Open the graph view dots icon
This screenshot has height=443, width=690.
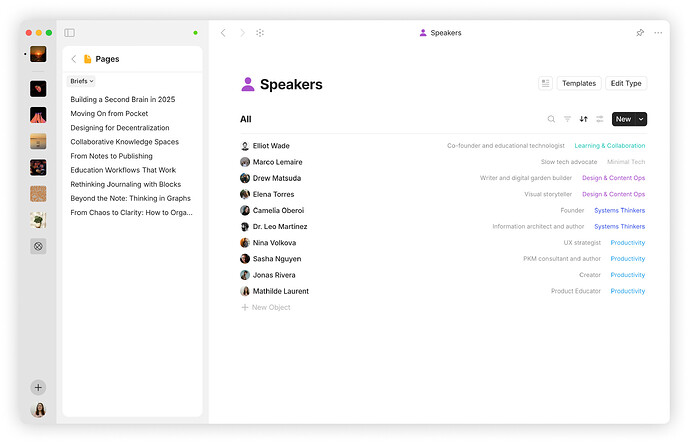point(260,33)
